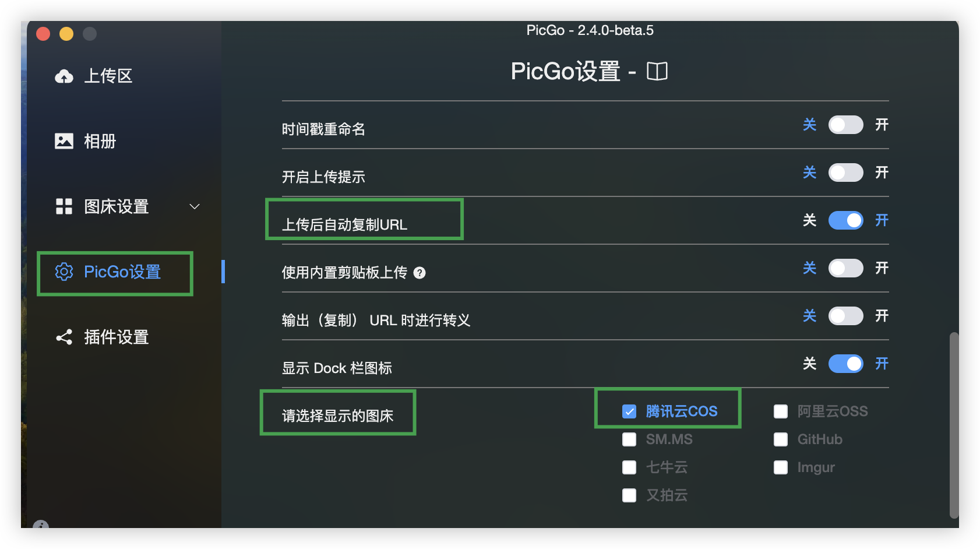This screenshot has width=980, height=549.
Task: Click the book icon next to PicGo设置 title
Action: 658,71
